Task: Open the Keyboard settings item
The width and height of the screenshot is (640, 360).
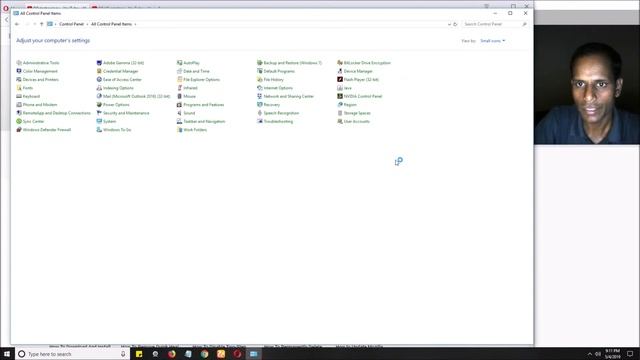Action: (28, 96)
